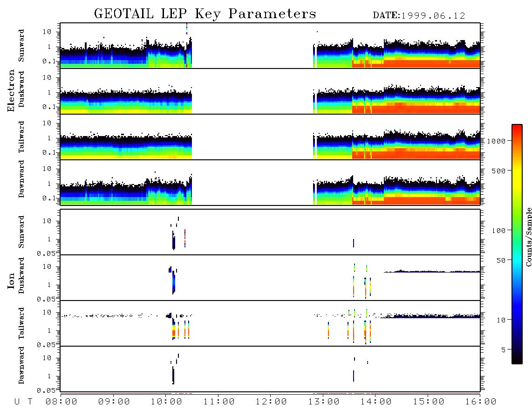Image resolution: width=532 pixels, height=410 pixels.
Task: Click the 11:00 time tick label
Action: [219, 402]
